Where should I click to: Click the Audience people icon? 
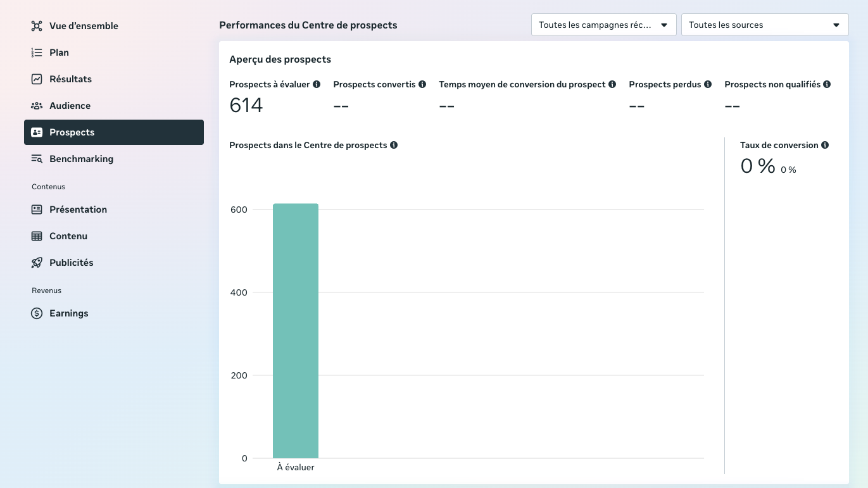coord(37,106)
